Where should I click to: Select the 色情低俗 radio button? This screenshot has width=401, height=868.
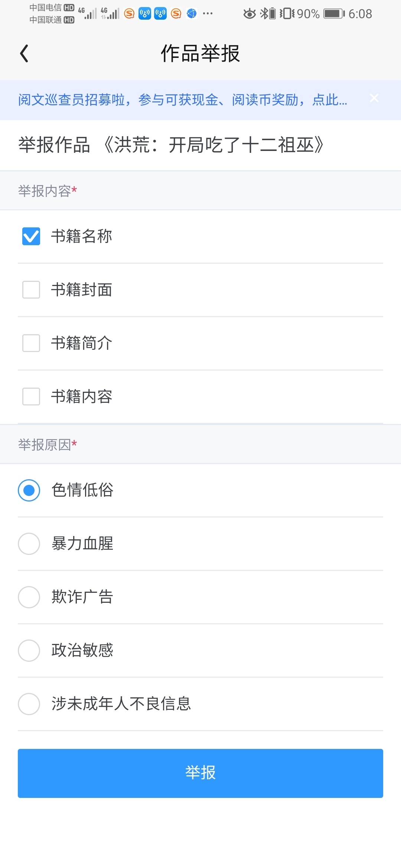tap(29, 490)
